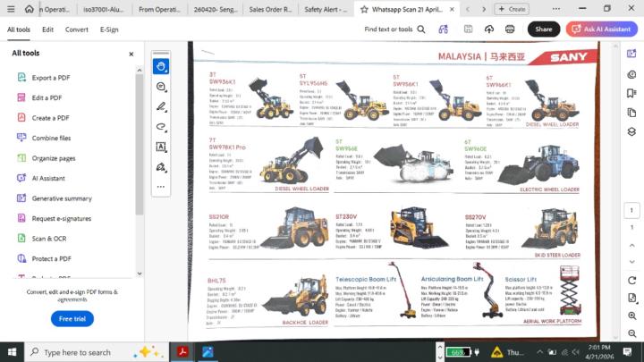Open the Home icon tab

(29, 9)
